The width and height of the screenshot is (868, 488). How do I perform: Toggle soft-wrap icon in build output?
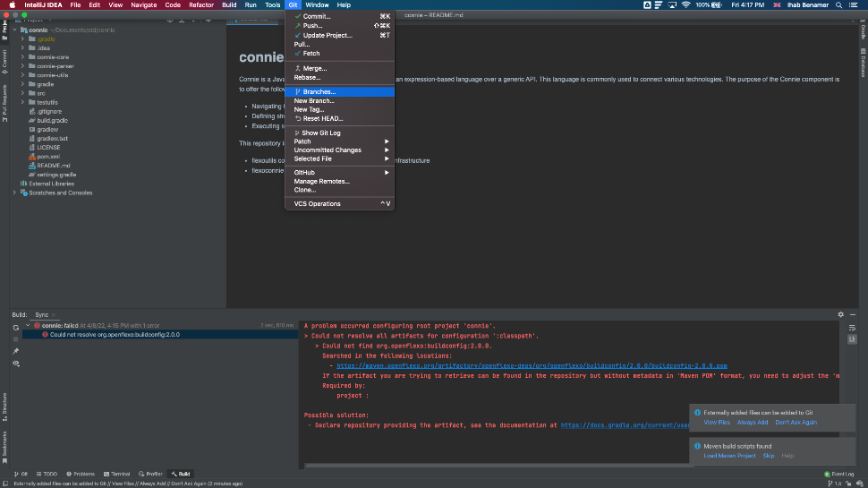tap(852, 328)
